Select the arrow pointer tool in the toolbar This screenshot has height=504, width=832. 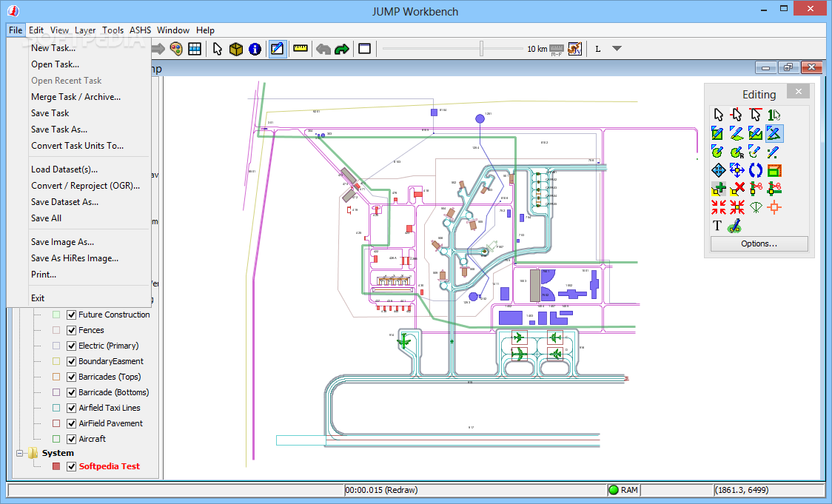coord(218,49)
